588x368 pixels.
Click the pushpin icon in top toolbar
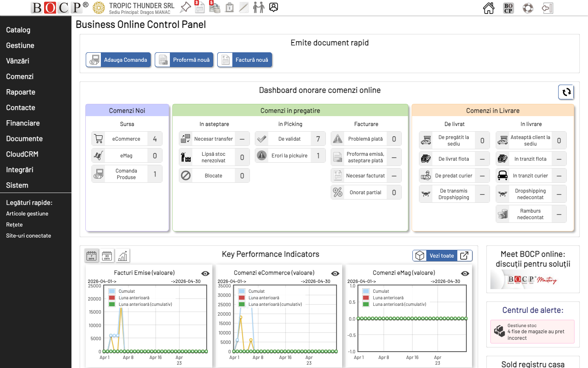click(185, 7)
